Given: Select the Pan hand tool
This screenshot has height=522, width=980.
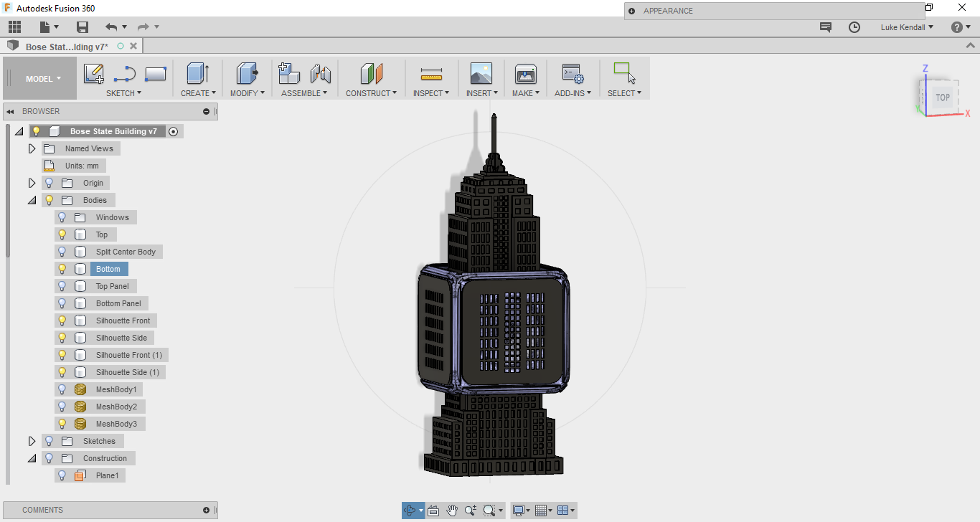Looking at the screenshot, I should pos(452,511).
